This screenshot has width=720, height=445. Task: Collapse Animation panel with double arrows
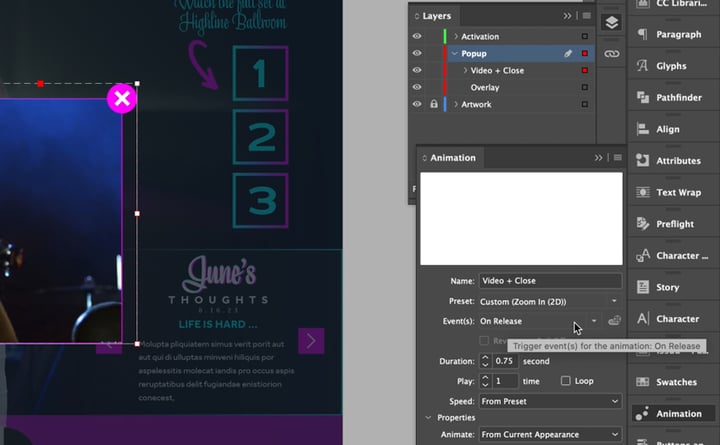click(x=598, y=158)
